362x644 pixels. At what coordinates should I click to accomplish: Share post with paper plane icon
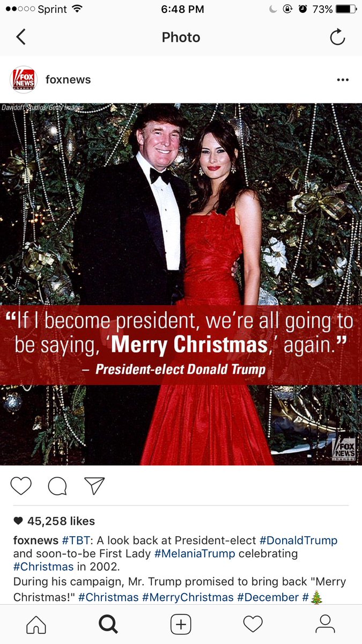click(94, 486)
